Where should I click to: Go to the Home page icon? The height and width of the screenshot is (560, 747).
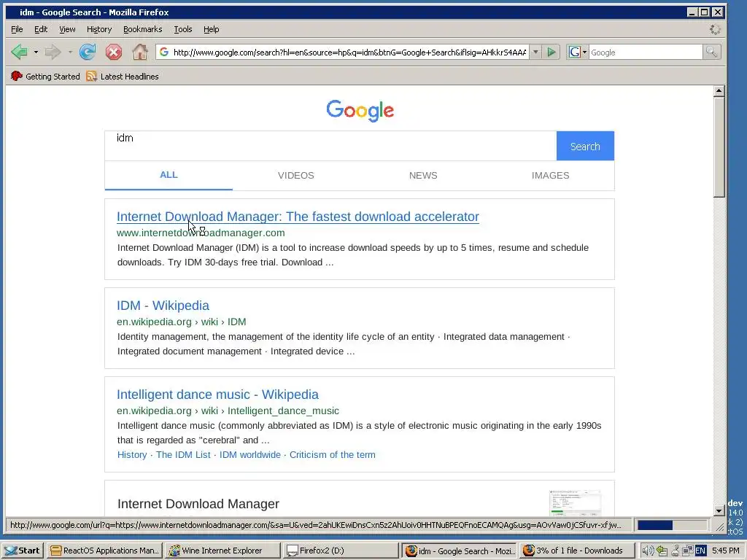(x=139, y=52)
